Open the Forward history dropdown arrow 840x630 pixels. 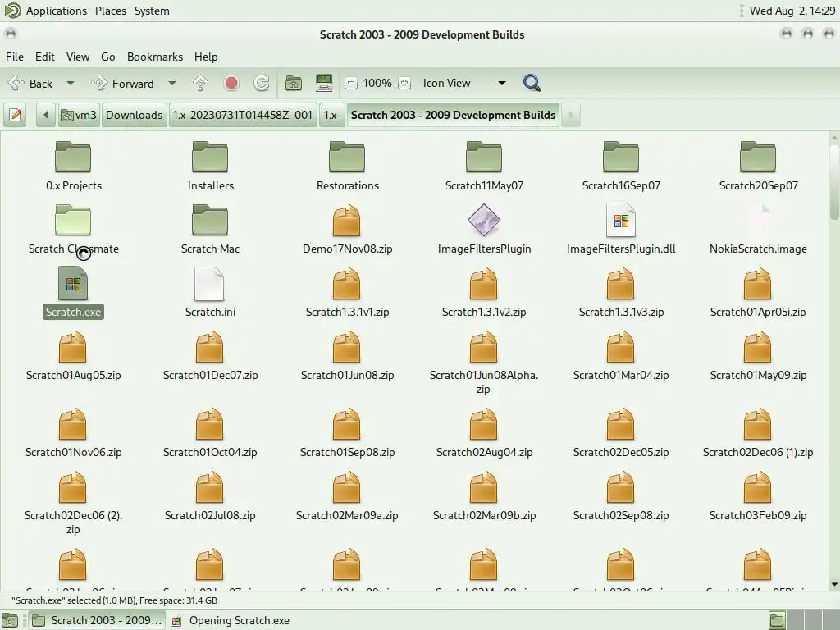coord(172,83)
